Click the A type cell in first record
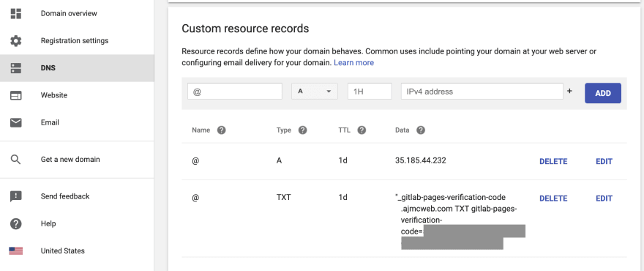644x271 pixels. tap(280, 160)
